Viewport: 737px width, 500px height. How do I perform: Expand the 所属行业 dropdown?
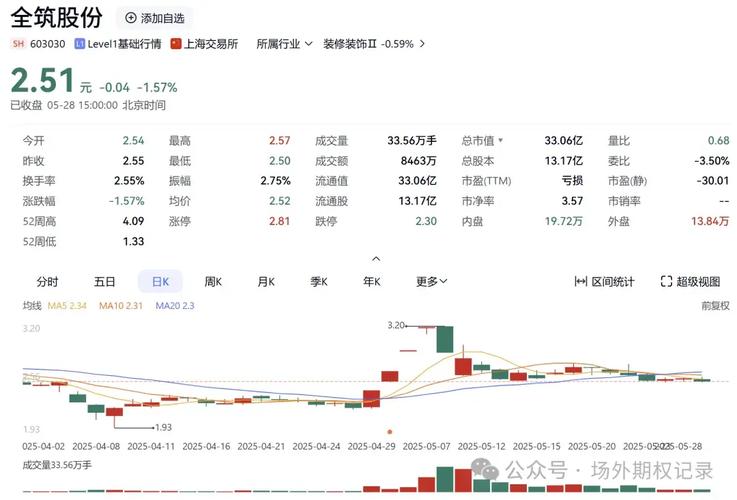click(x=284, y=44)
